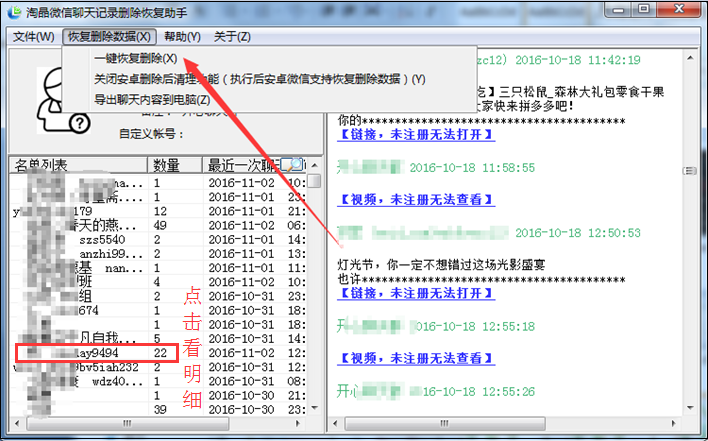
Task: Select the contact row with 49 messages
Action: click(x=158, y=225)
